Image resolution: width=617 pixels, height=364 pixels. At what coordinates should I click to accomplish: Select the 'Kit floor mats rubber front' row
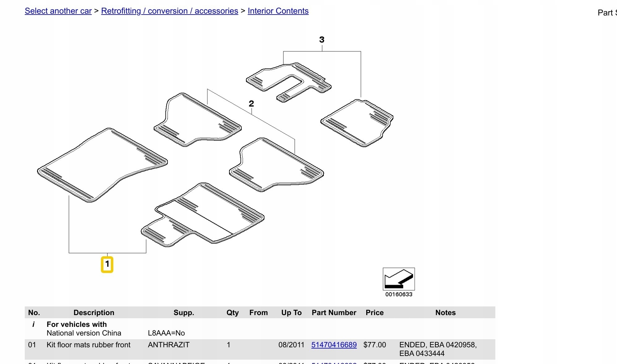[89, 345]
